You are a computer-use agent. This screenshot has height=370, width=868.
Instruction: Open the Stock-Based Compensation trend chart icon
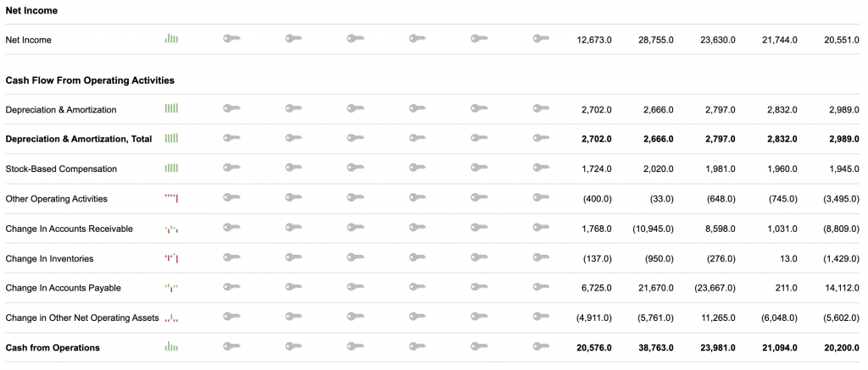click(171, 168)
